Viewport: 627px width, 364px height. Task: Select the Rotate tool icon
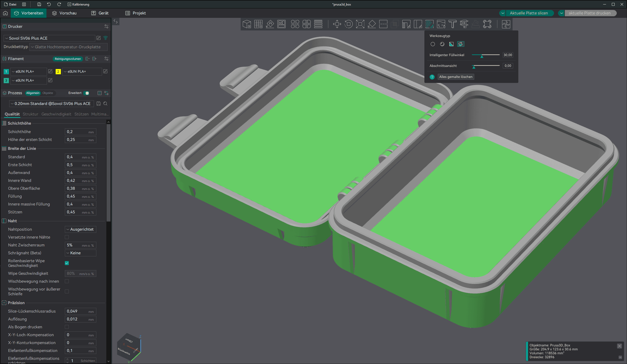tap(349, 24)
